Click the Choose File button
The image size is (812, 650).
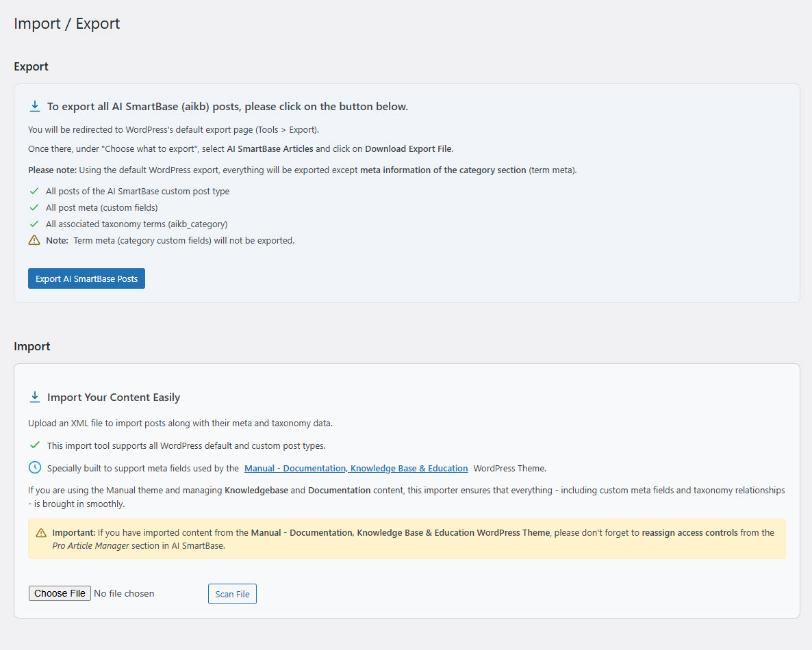click(x=60, y=593)
